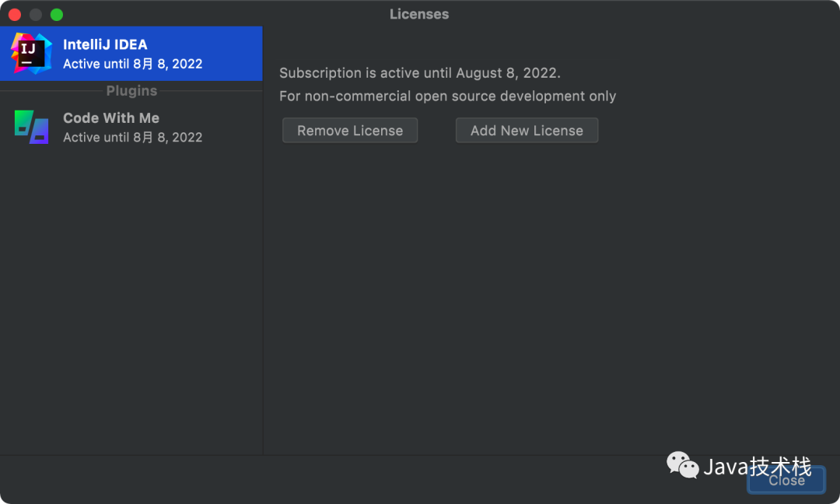840x504 pixels.
Task: Click Add New License button
Action: [527, 130]
